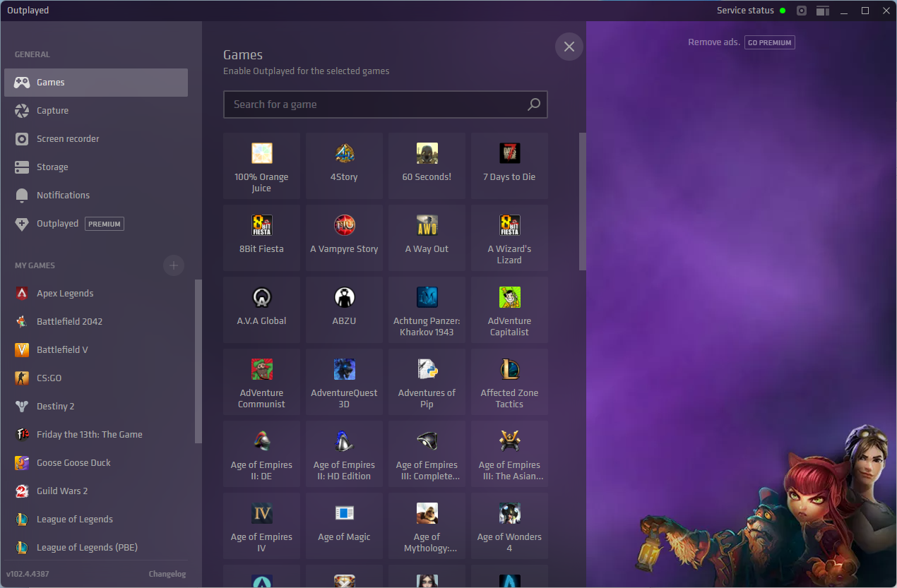This screenshot has width=897, height=588.
Task: Click the window layout icon in title bar
Action: pyautogui.click(x=822, y=11)
